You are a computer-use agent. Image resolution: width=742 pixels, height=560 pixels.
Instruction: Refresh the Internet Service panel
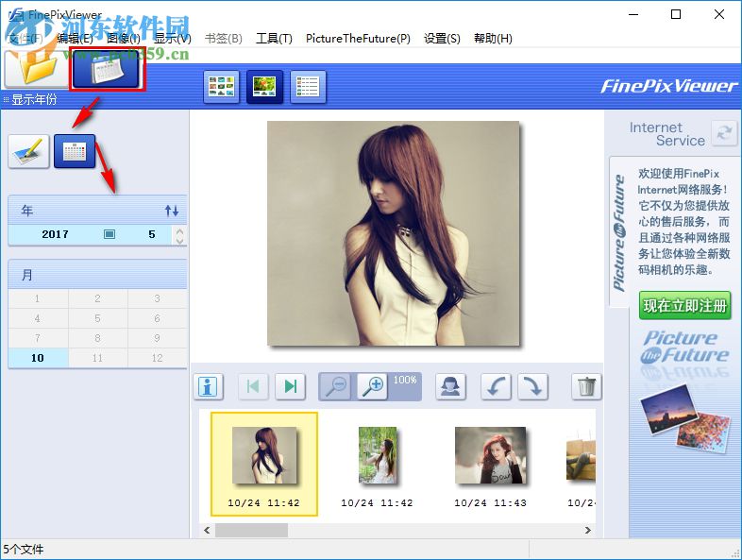tap(724, 132)
